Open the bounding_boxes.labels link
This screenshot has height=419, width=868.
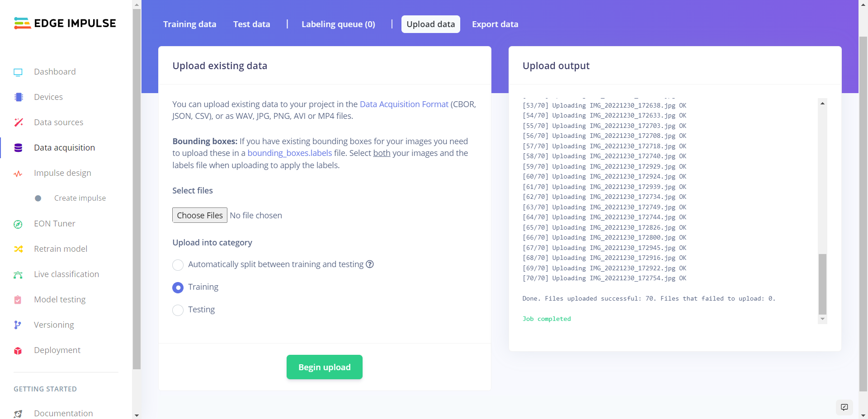click(x=290, y=153)
